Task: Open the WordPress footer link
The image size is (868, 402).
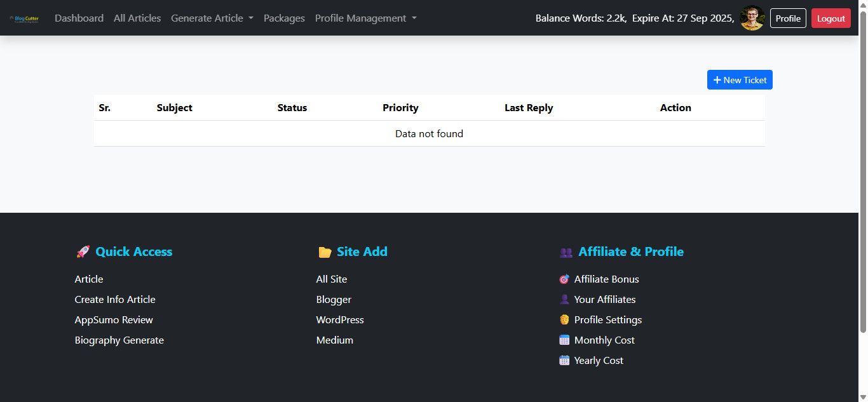Action: 340,320
